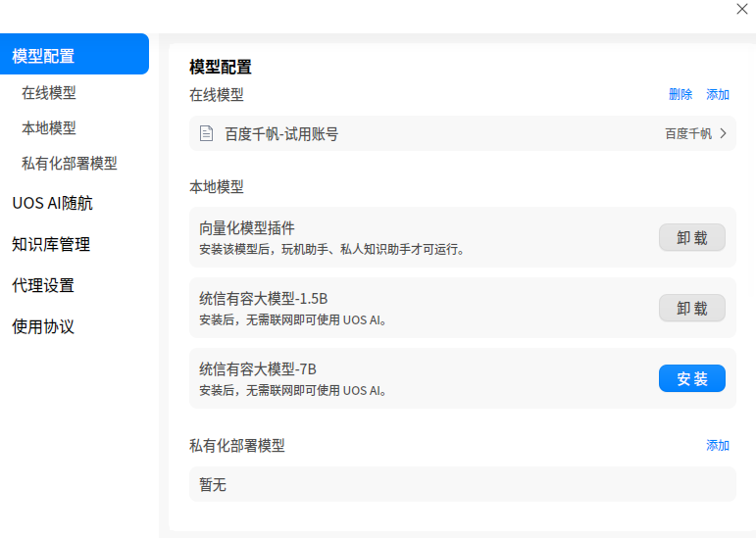Click the 模型配置 page heading
756x538 pixels.
pos(221,67)
